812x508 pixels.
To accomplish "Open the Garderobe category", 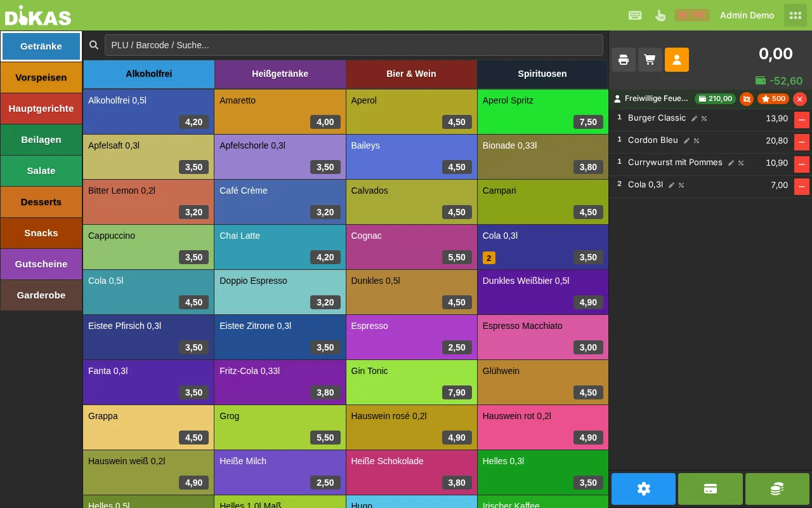I will (x=41, y=295).
